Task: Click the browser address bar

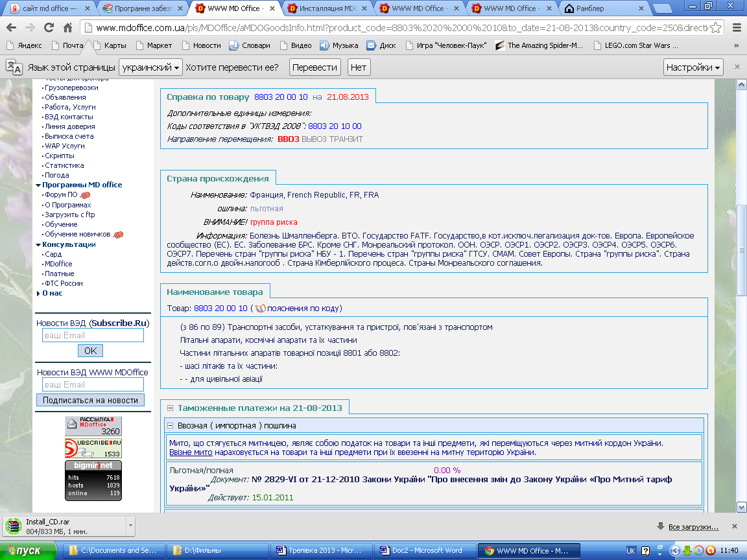Action: click(400, 28)
